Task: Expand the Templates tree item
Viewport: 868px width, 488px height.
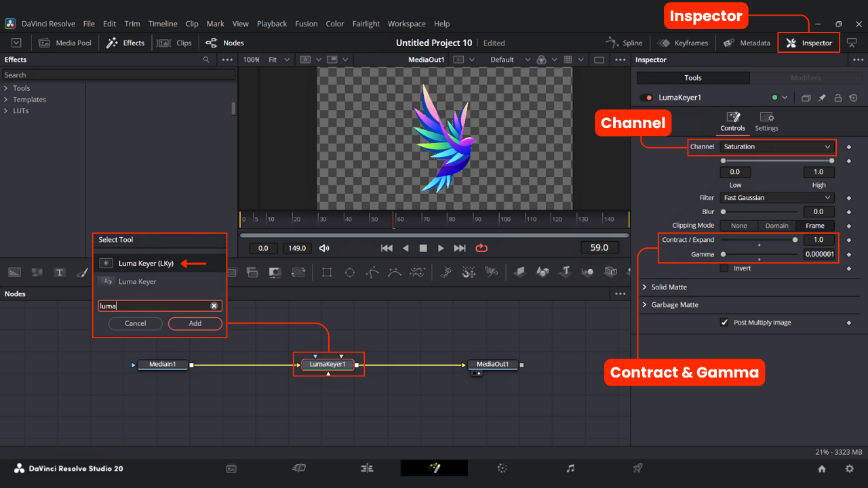Action: tap(29, 100)
